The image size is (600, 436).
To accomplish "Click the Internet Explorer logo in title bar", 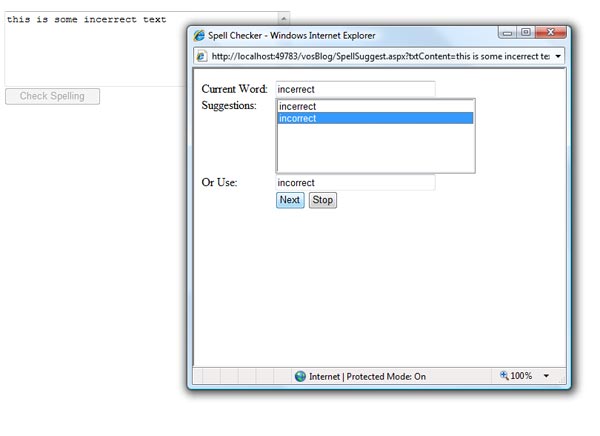I will click(x=199, y=36).
